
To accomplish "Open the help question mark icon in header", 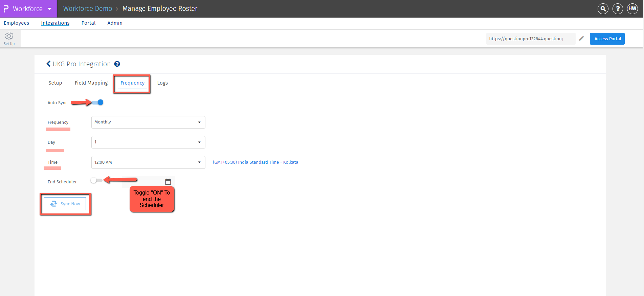I will (x=618, y=9).
